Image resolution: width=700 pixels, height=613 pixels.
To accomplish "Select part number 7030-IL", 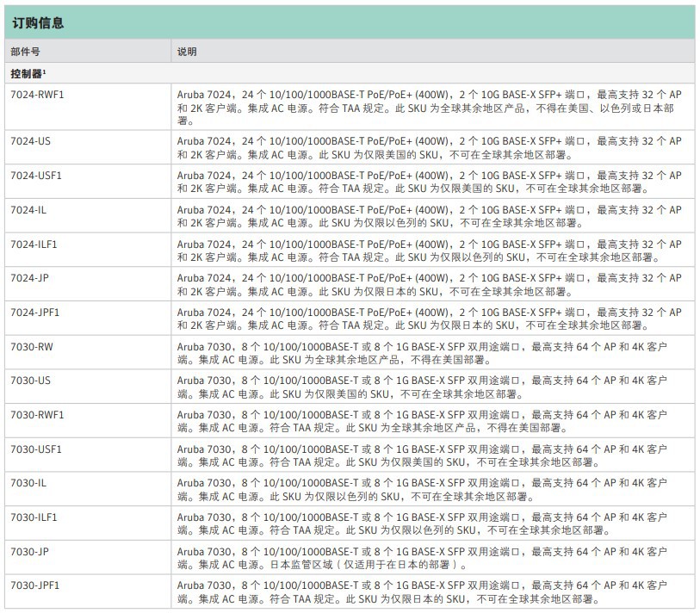I will point(28,483).
